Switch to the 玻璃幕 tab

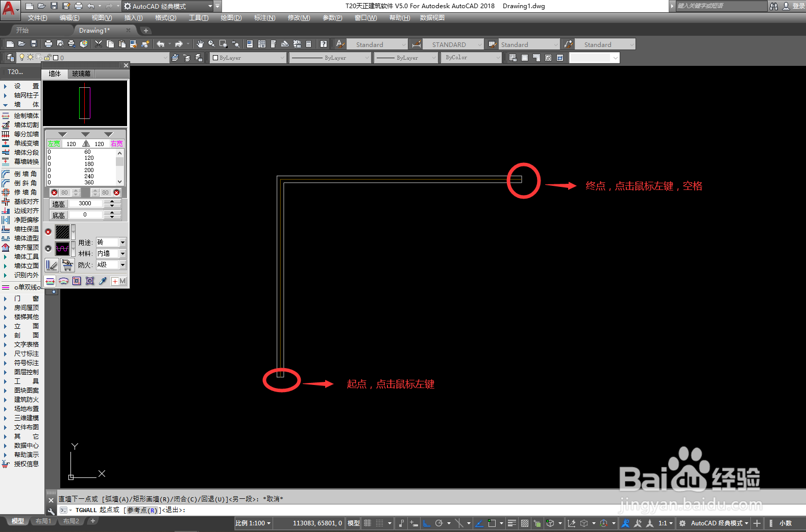pos(81,74)
